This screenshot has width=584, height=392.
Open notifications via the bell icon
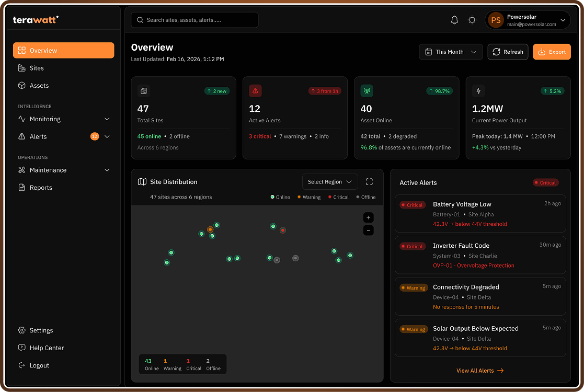[x=454, y=20]
